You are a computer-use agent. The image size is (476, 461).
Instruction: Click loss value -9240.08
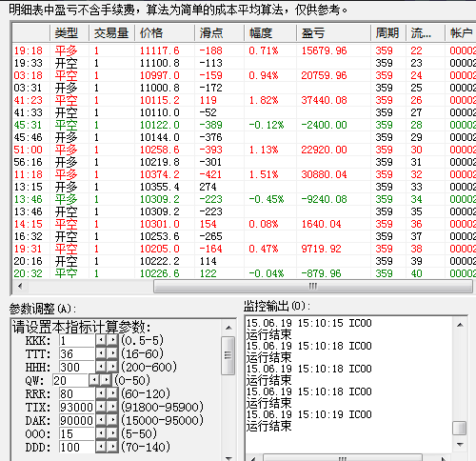(x=324, y=199)
